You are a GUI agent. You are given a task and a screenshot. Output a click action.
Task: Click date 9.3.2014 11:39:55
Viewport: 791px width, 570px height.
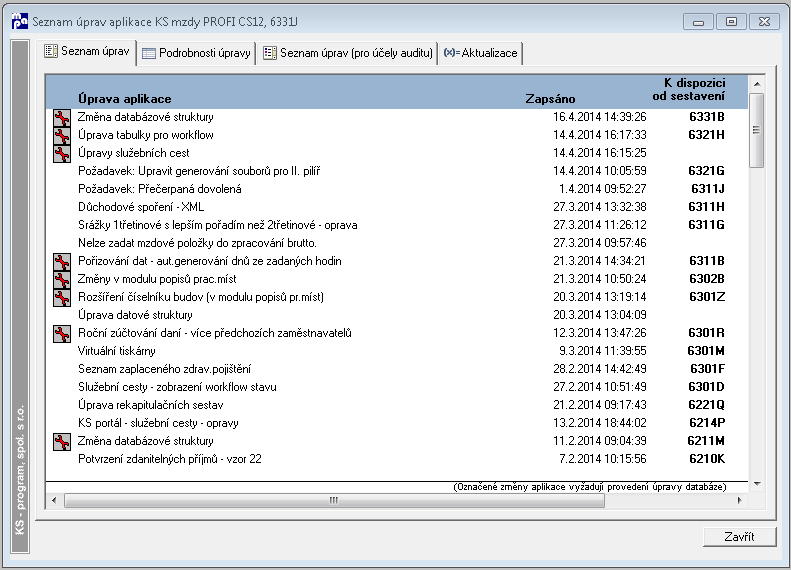click(x=602, y=351)
